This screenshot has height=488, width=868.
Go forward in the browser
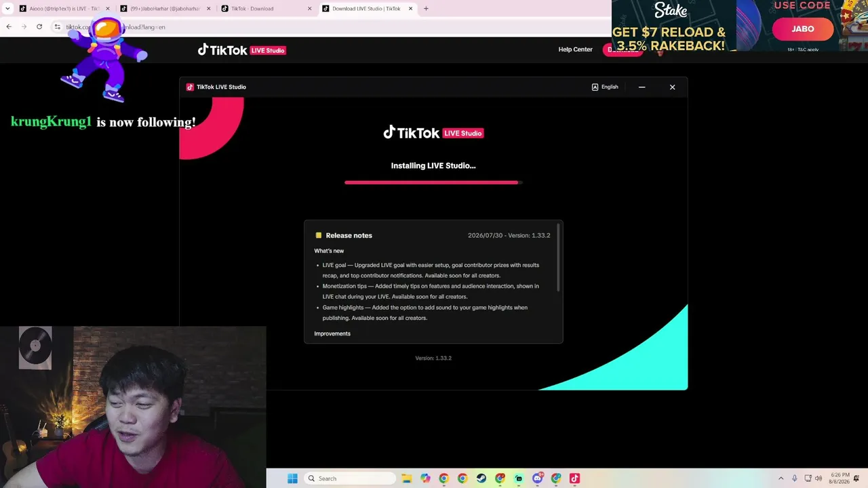coord(24,27)
